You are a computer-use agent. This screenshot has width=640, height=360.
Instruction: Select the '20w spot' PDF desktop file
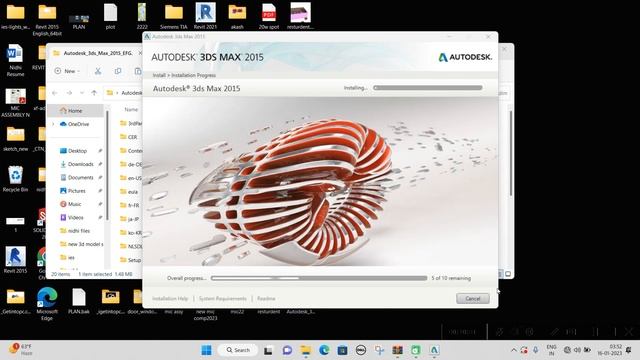click(x=269, y=16)
